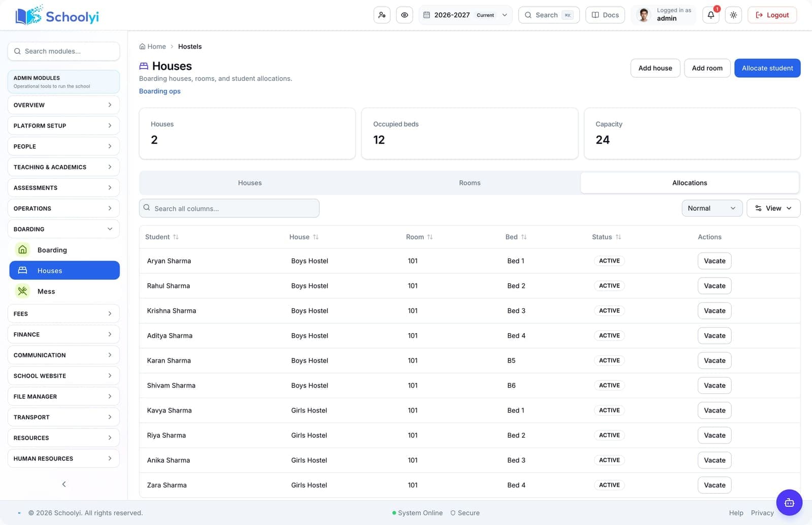Open the Boarding ops link

[160, 91]
